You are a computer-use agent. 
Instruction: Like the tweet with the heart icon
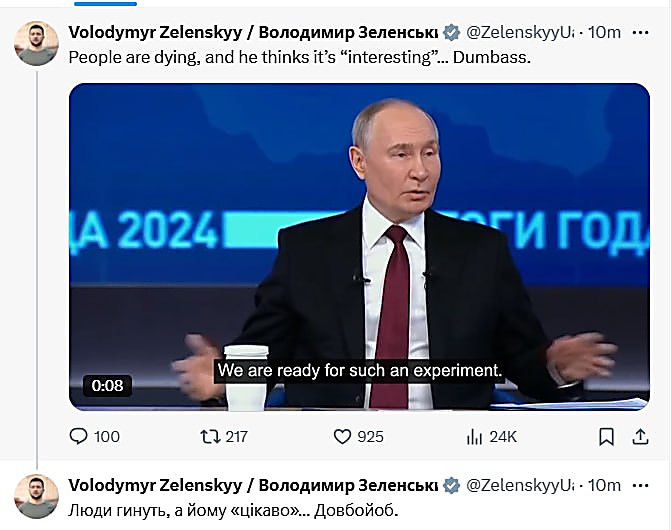(343, 436)
